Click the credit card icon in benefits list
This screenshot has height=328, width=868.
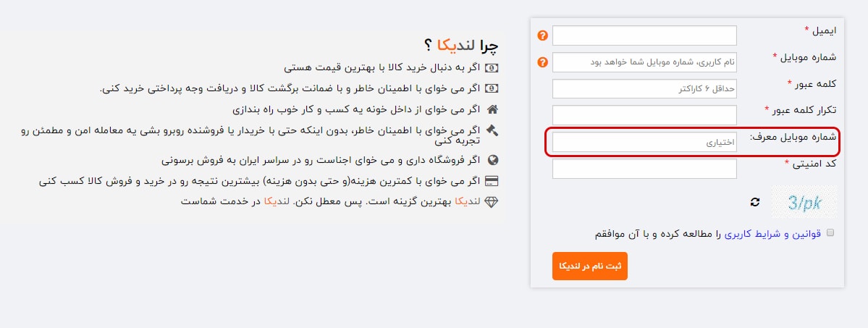coord(492,181)
